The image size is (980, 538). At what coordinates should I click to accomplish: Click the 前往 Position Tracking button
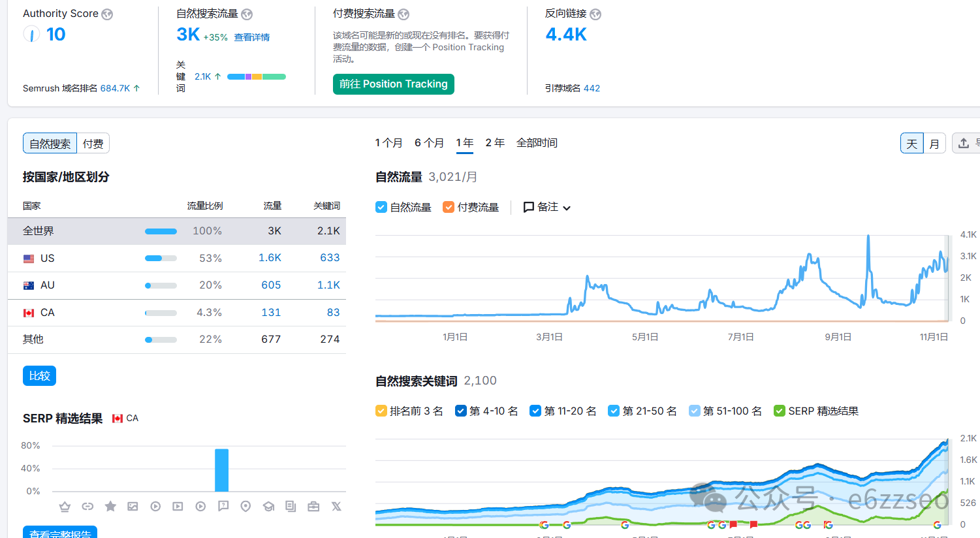[x=393, y=84]
